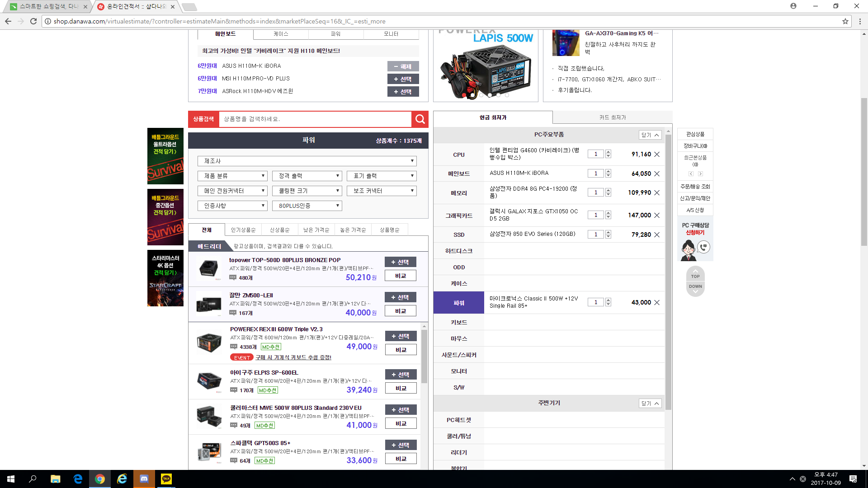Sort by 높은 가격순 tab

353,230
